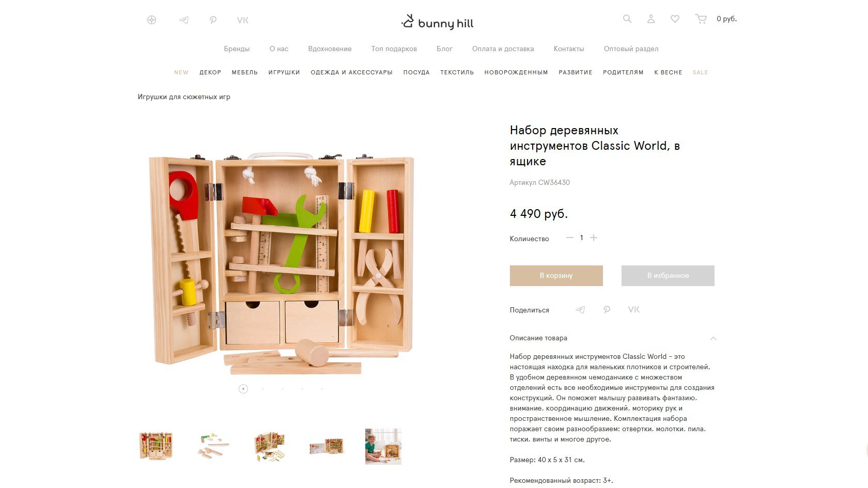Increase quantity with plus button
Screen dimensions: 868x488
pyautogui.click(x=594, y=238)
